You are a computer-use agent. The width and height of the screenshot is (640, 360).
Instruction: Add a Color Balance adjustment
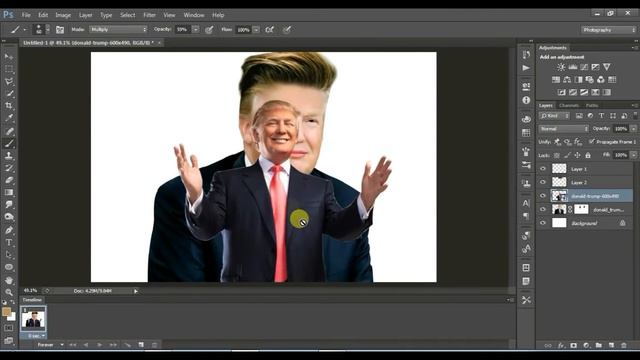pos(567,80)
